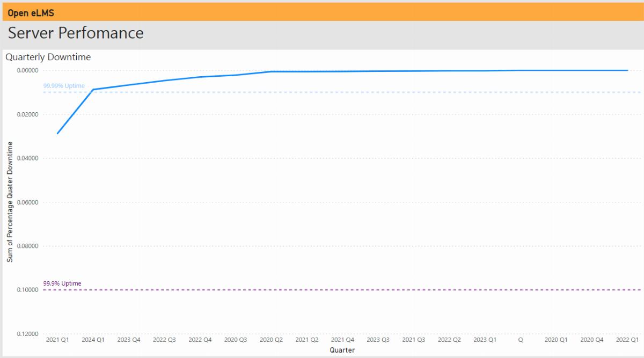Click the 0.10000 y-axis value
644x358 pixels.
click(x=27, y=290)
